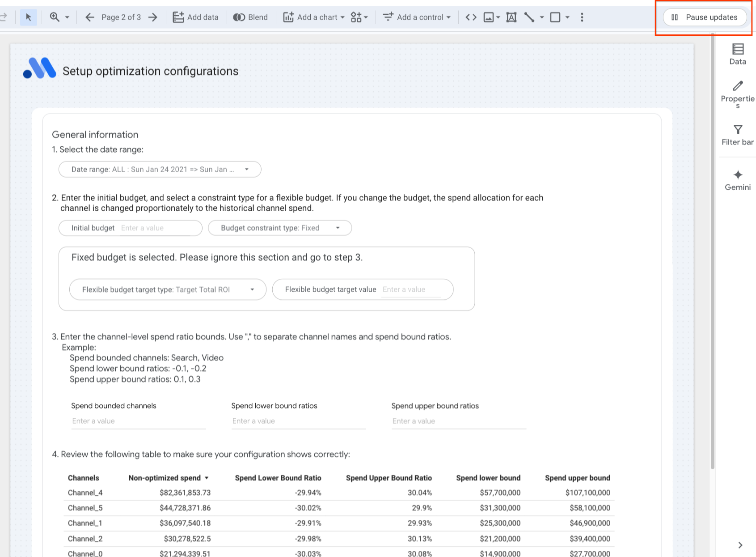
Task: Click the Add data button
Action: [196, 17]
